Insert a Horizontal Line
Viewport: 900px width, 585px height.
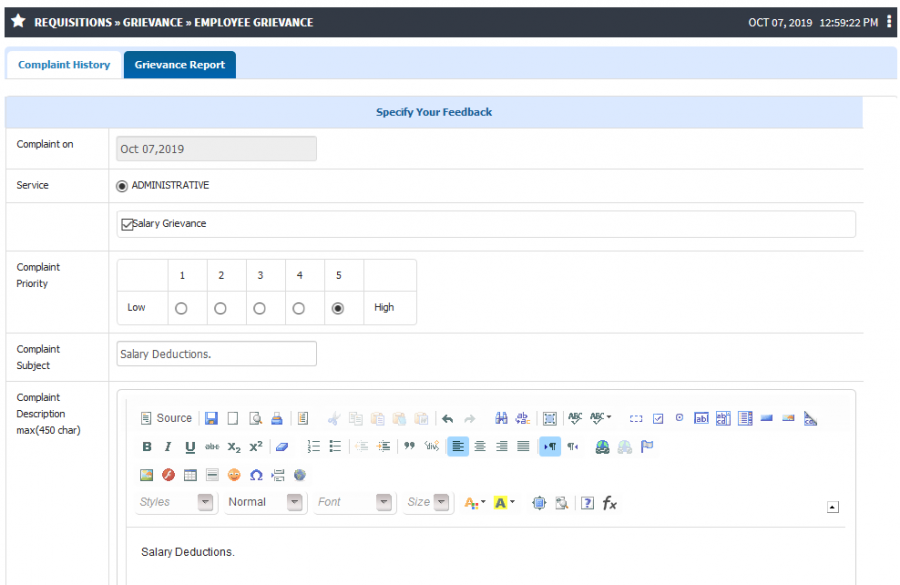point(212,475)
